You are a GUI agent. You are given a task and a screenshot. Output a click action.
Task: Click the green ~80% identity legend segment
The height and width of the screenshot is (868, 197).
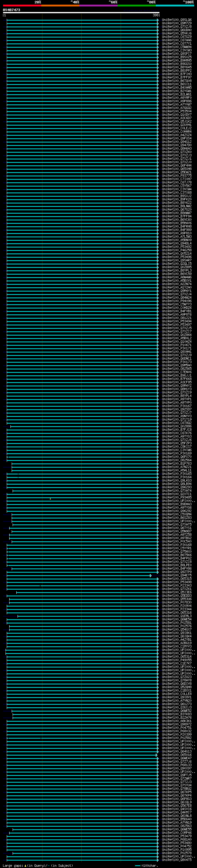[137, 6]
